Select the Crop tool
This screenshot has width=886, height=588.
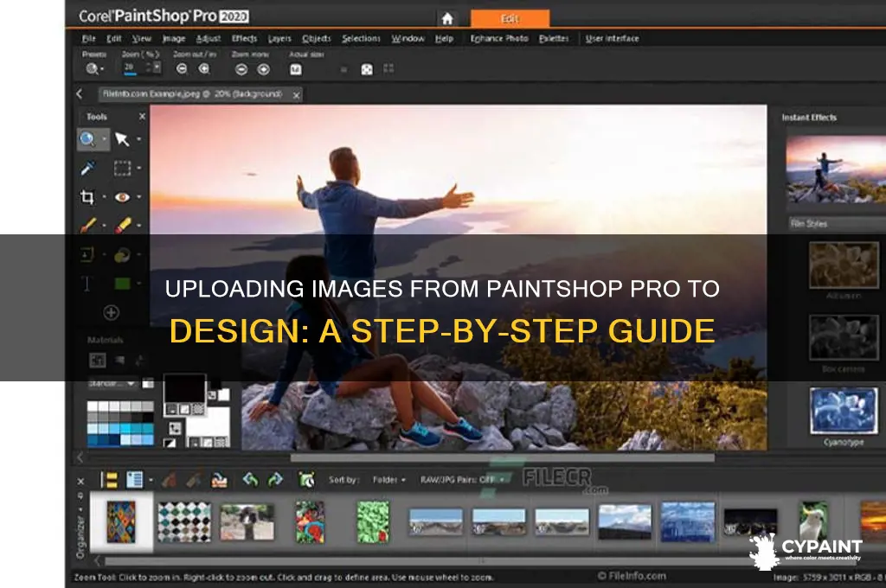[x=87, y=197]
